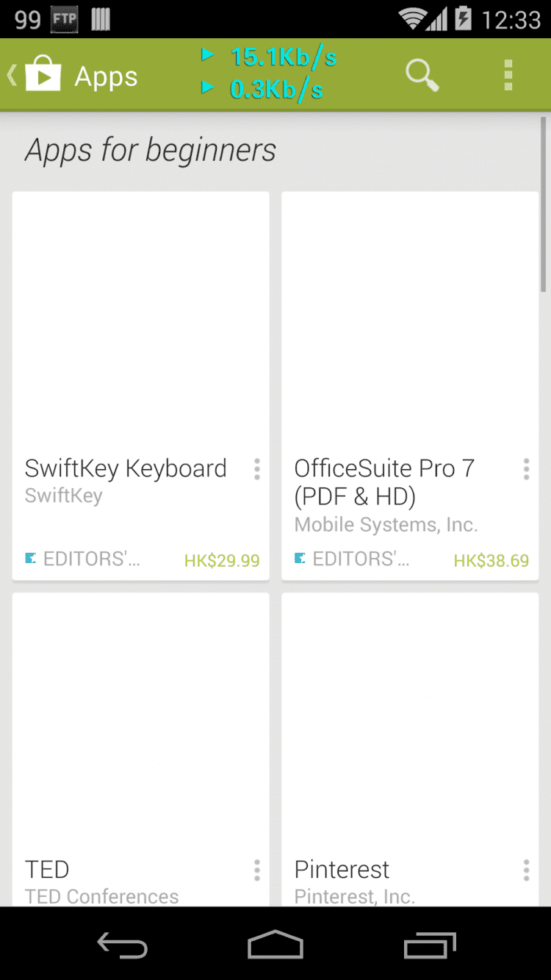Screen dimensions: 551x980
Task: Open the SwiftKey Keyboard app title
Action: click(126, 469)
